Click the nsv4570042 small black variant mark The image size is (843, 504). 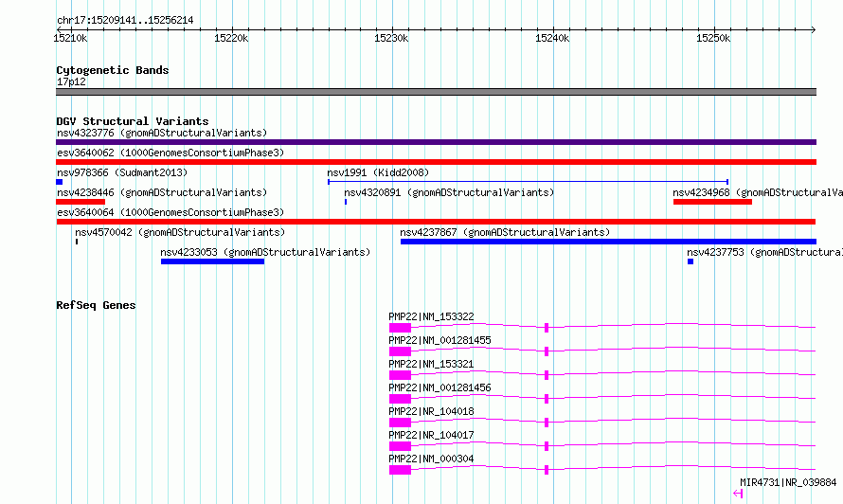point(77,242)
